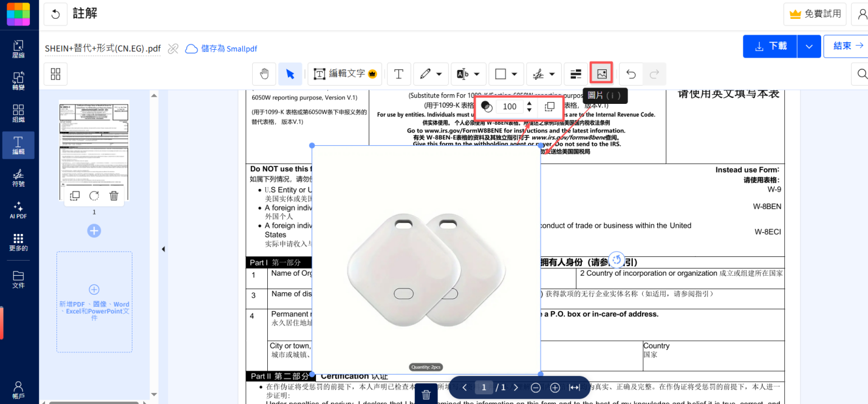Click the trash icon to delete image
Viewport: 868px width, 404px height.
[x=426, y=394]
